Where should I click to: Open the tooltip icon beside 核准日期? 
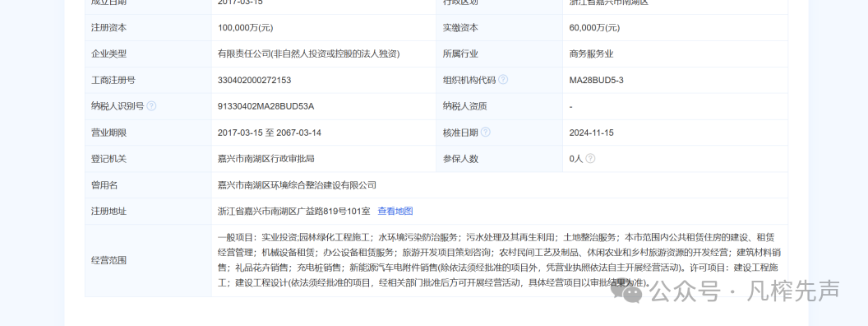(486, 132)
